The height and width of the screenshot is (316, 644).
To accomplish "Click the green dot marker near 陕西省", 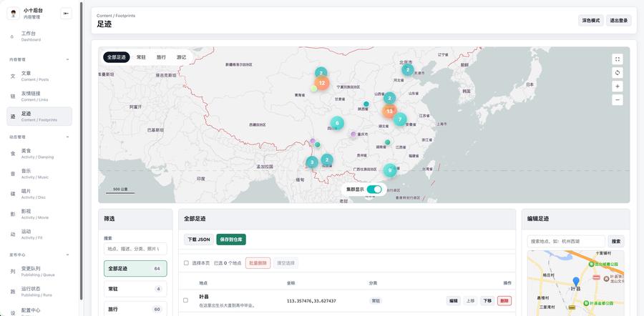I will (x=366, y=104).
